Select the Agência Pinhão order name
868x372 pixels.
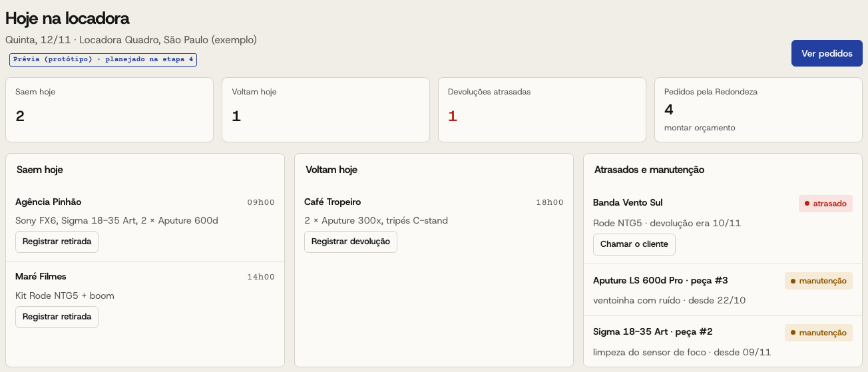point(48,202)
